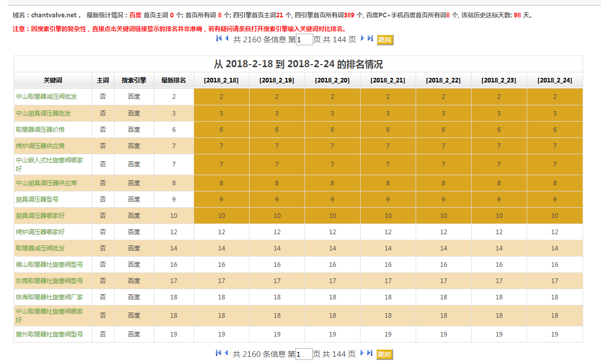This screenshot has height=364, width=602.
Task: Focus the top page number input field
Action: pyautogui.click(x=304, y=40)
